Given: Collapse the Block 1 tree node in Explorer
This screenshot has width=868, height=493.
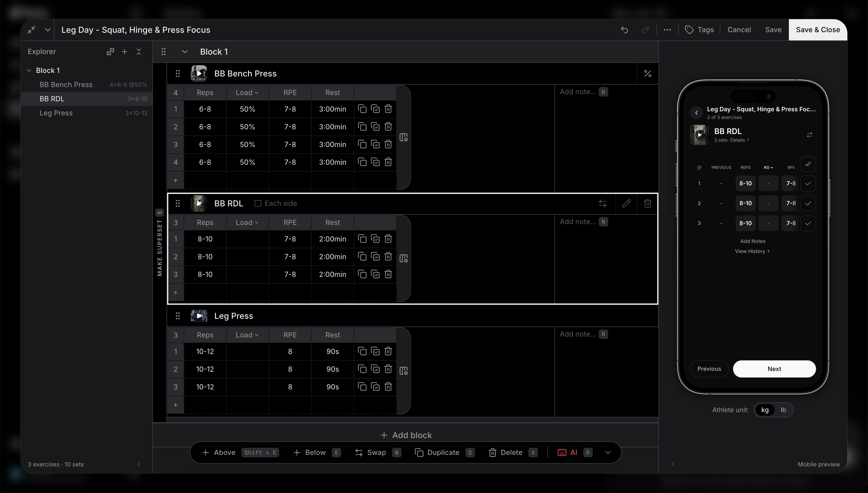Looking at the screenshot, I should point(29,71).
